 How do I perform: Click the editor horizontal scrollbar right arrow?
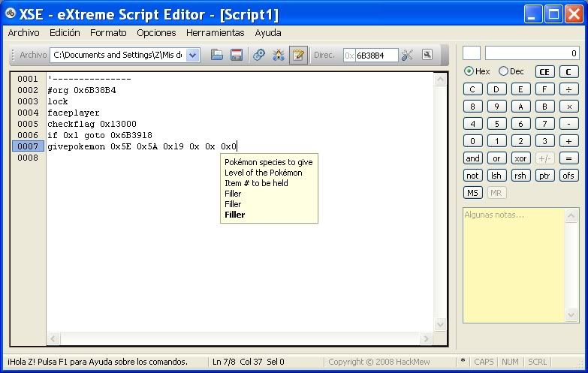click(426, 339)
